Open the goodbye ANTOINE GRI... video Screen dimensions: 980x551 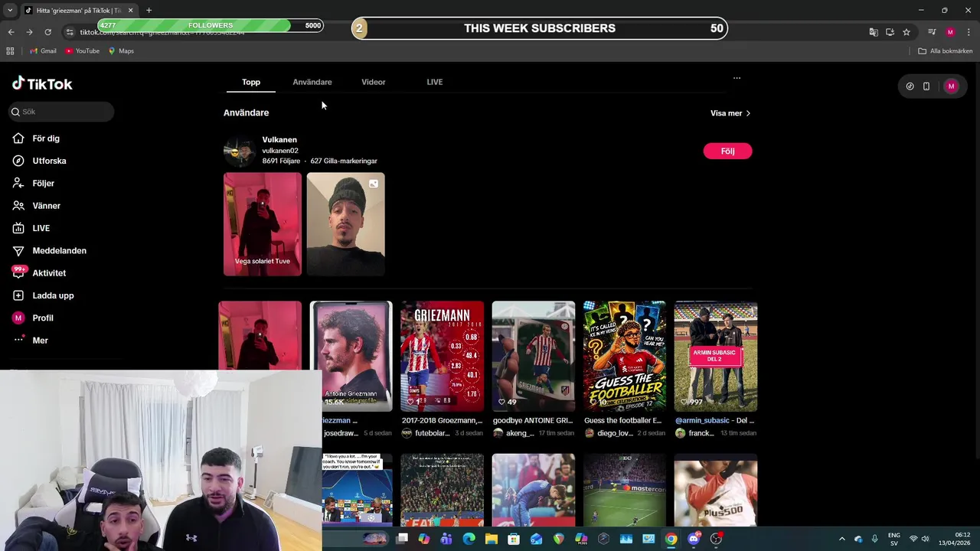pos(534,357)
